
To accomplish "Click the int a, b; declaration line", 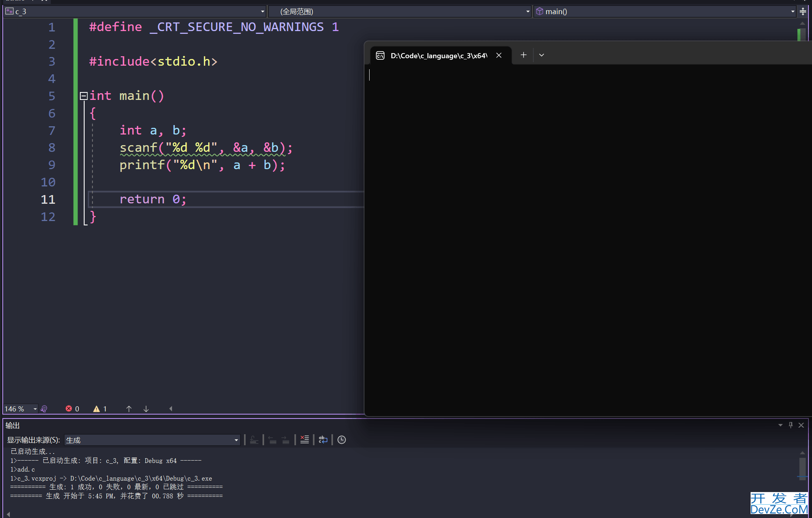I will [153, 131].
